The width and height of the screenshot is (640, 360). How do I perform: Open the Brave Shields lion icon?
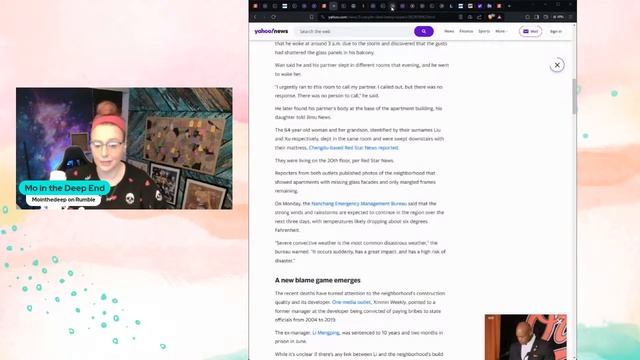pos(491,17)
